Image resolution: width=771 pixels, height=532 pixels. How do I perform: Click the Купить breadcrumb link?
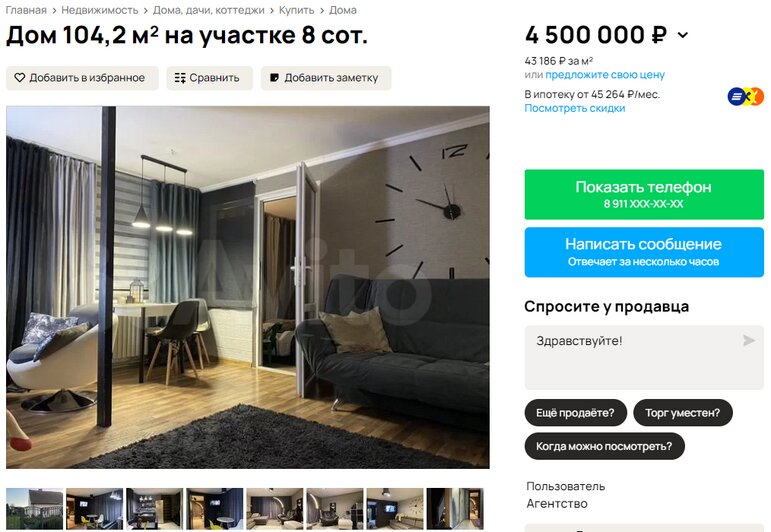pos(297,10)
